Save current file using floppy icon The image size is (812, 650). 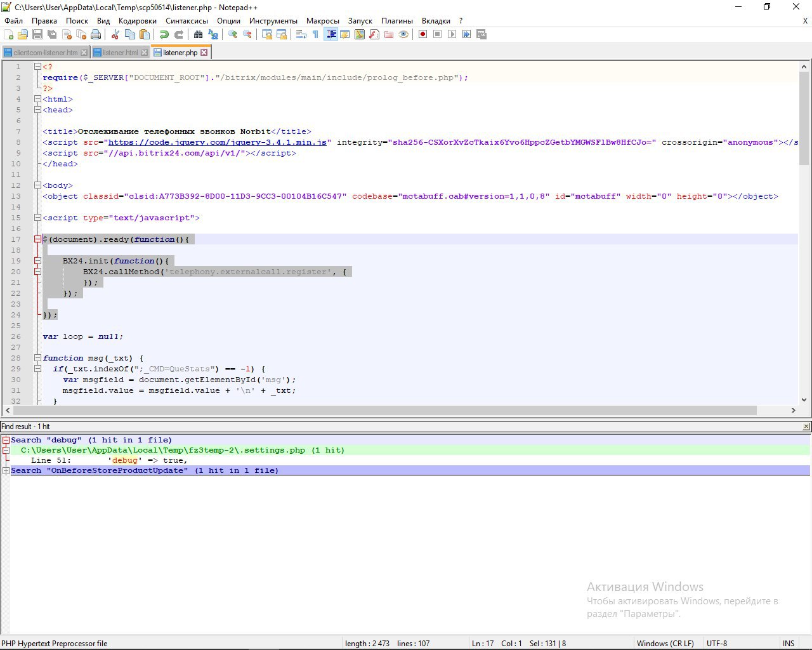tap(37, 34)
